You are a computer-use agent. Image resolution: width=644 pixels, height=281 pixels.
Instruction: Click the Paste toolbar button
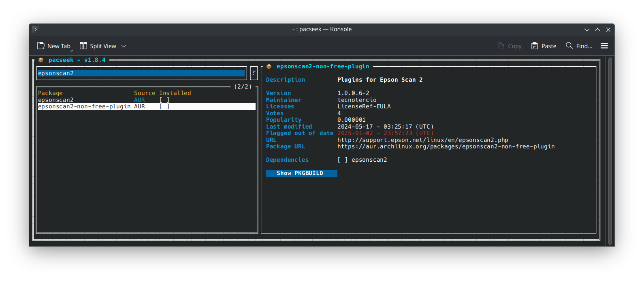[544, 46]
